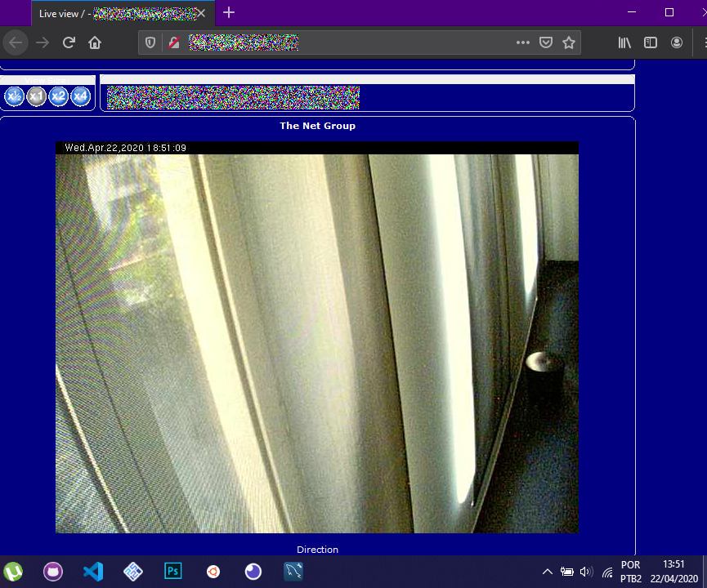
Task: Open the Firefox Library menu
Action: pos(624,42)
